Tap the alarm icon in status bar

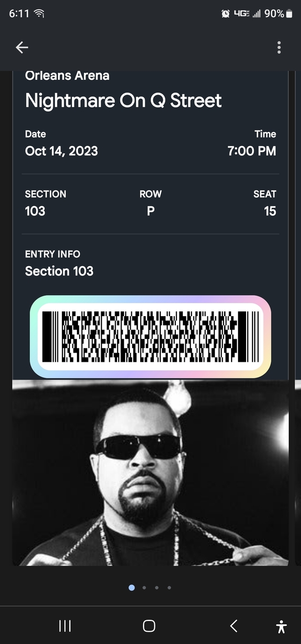pyautogui.click(x=226, y=14)
